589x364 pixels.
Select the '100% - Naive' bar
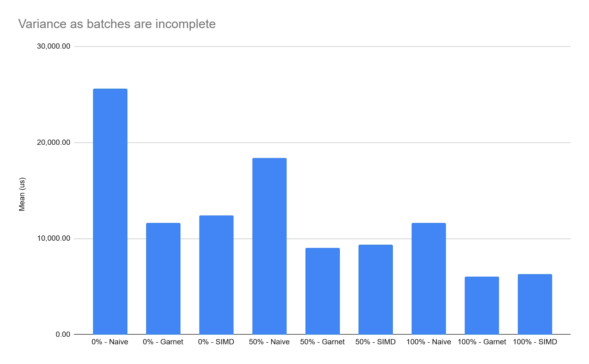pyautogui.click(x=428, y=279)
